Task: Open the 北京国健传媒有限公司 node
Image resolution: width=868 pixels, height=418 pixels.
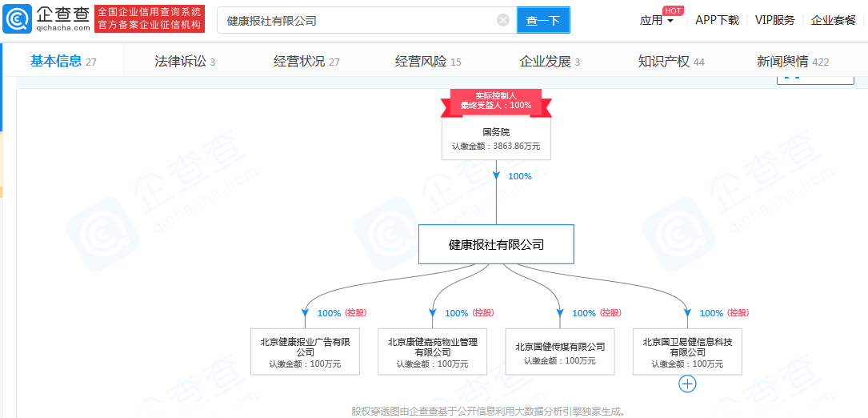Action: [560, 352]
